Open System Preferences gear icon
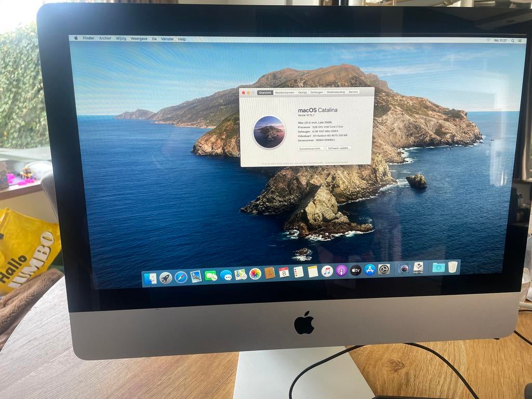532x399 pixels. 384,270
